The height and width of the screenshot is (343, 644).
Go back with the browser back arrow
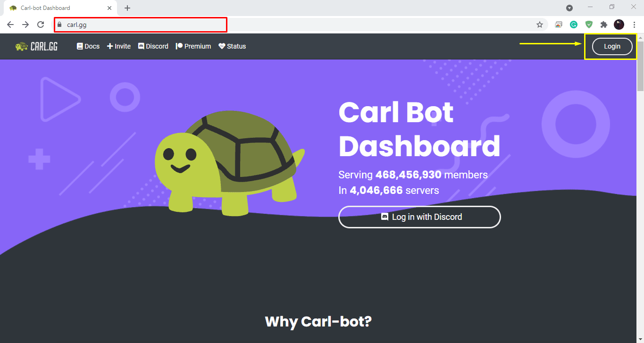[x=10, y=25]
